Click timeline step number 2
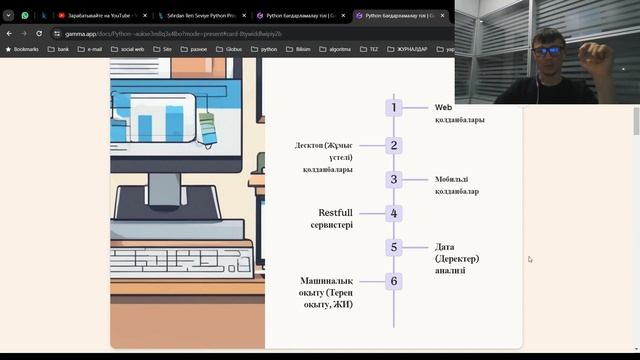 (394, 145)
